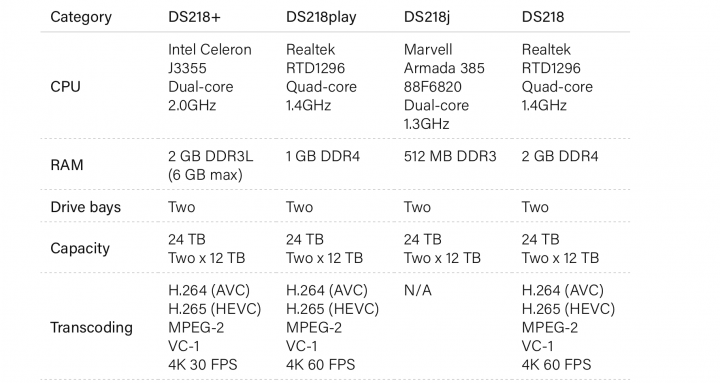This screenshot has width=720, height=383.
Task: Click the DS218play column header
Action: (x=321, y=17)
